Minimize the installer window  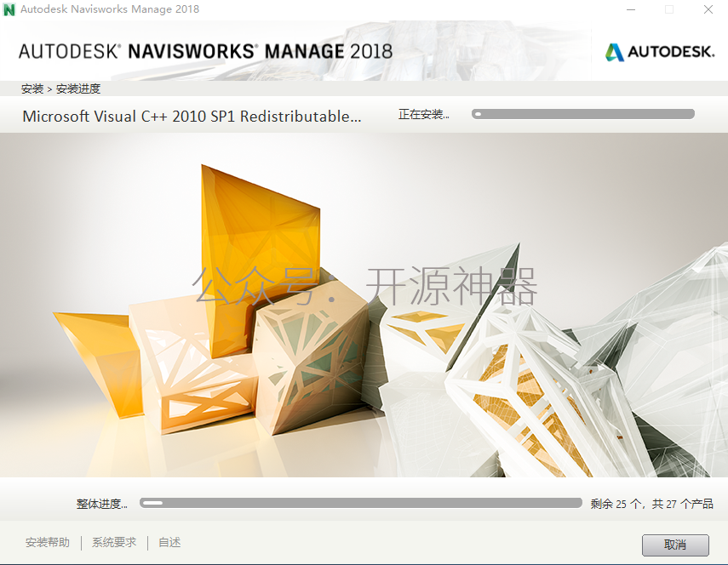tap(631, 9)
